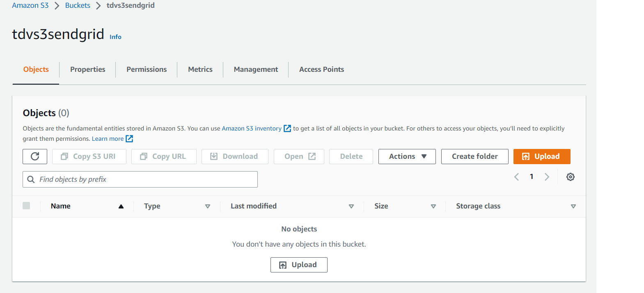Click the Delete button
The height and width of the screenshot is (293, 644).
point(351,156)
